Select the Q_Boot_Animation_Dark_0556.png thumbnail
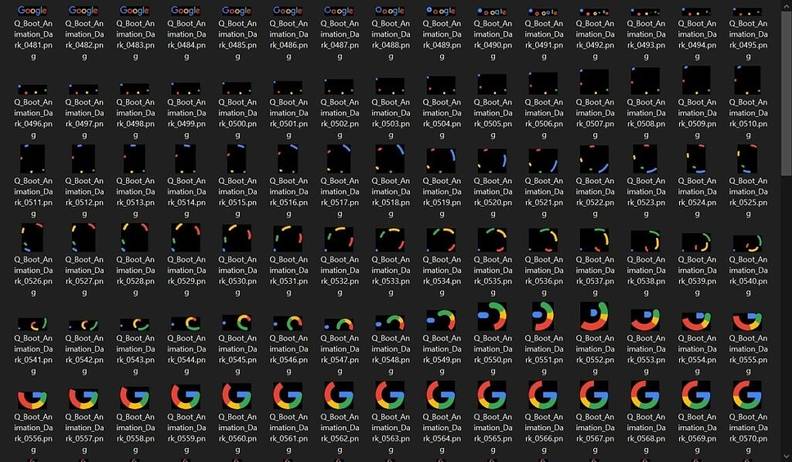The image size is (792, 462). 33,399
